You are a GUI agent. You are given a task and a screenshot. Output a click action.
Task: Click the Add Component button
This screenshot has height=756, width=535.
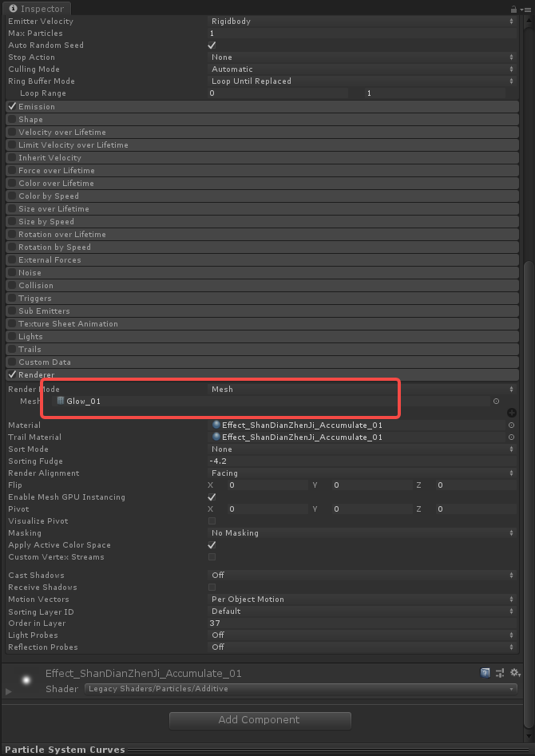click(x=260, y=720)
